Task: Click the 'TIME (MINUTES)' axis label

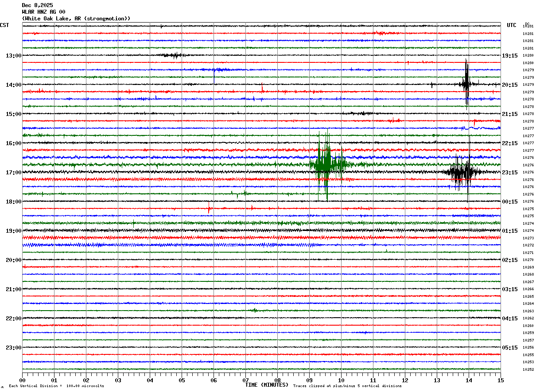Action: click(267, 385)
